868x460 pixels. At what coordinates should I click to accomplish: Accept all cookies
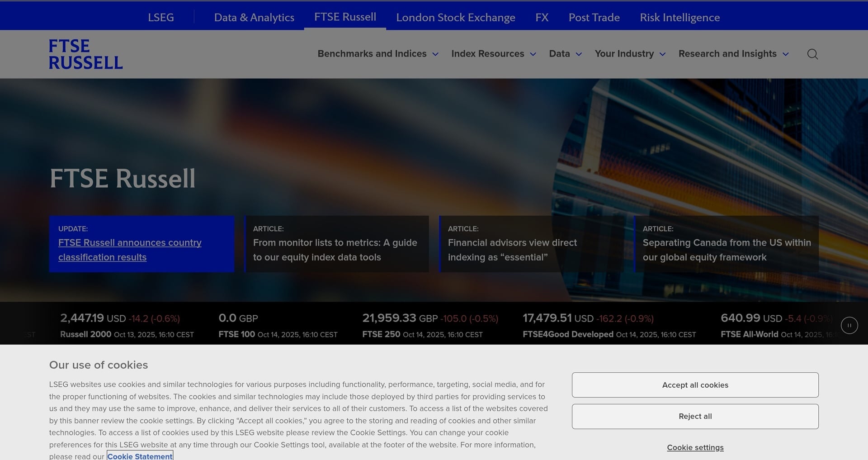click(695, 385)
